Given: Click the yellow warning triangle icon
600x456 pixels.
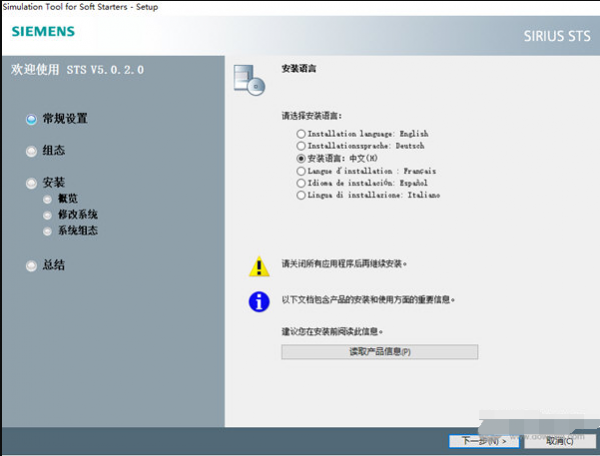Looking at the screenshot, I should 259,266.
